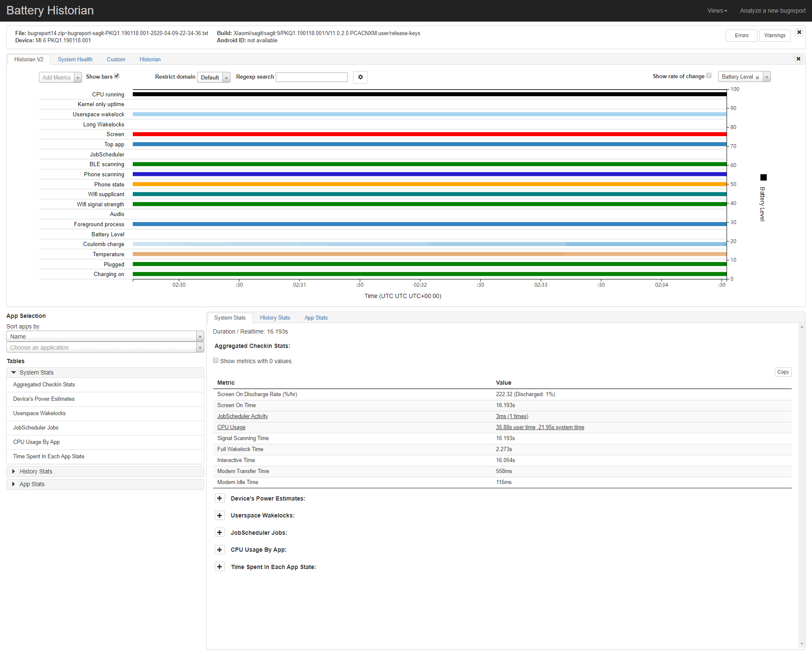
Task: Close the bugreport info panel with the X
Action: click(799, 32)
